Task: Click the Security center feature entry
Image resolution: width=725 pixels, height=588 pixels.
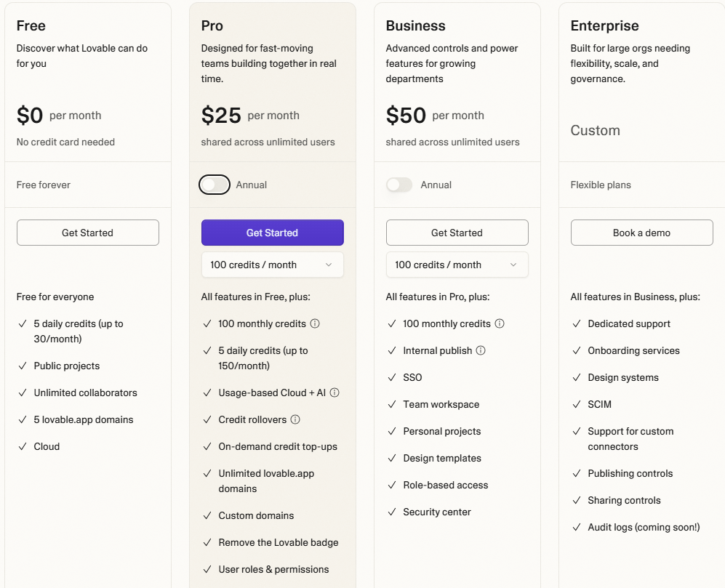Action: click(x=436, y=512)
